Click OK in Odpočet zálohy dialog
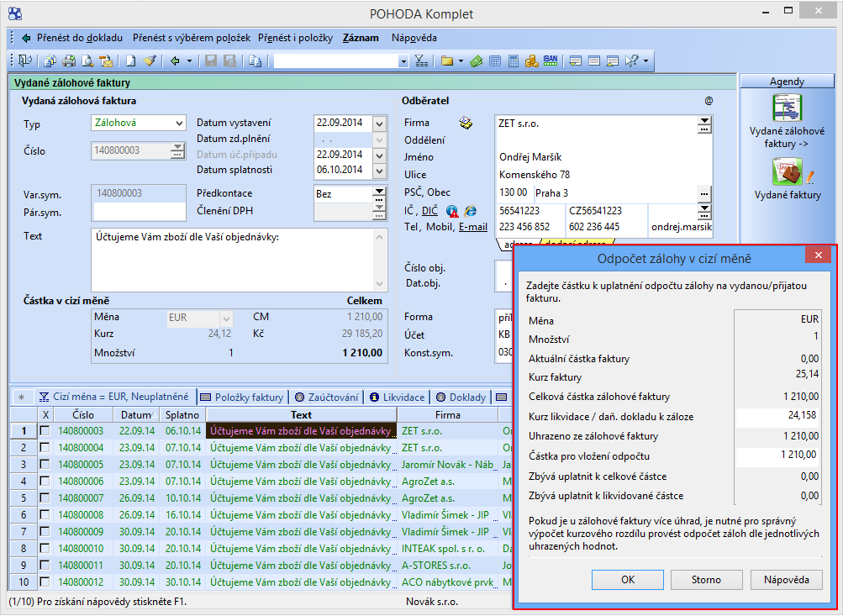 coord(627,580)
